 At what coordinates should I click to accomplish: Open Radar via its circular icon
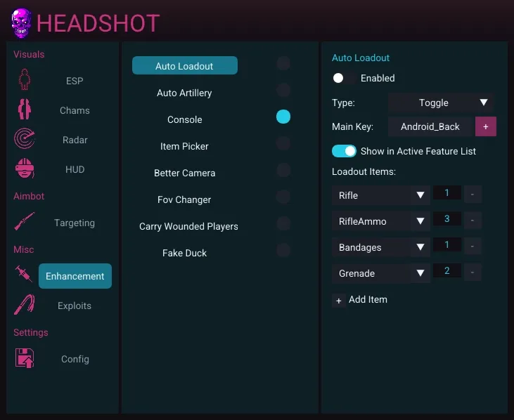click(25, 140)
